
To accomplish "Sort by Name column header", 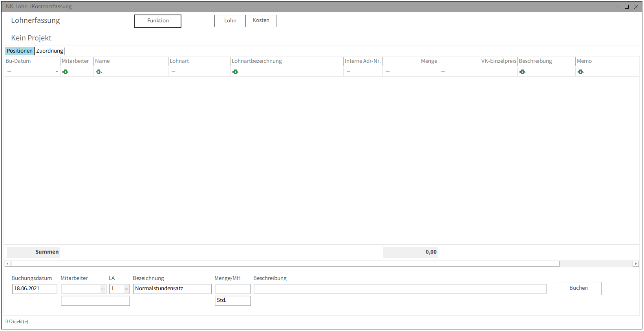I will pos(131,61).
